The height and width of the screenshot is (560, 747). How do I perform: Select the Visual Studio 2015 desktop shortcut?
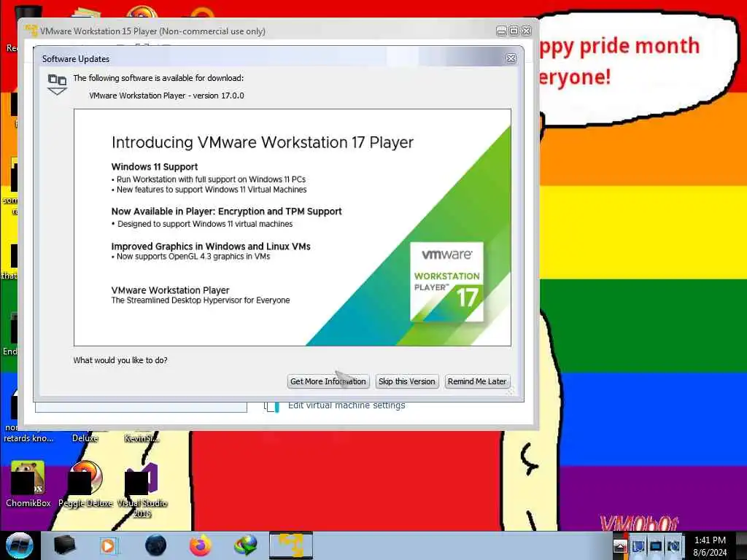coord(142,491)
